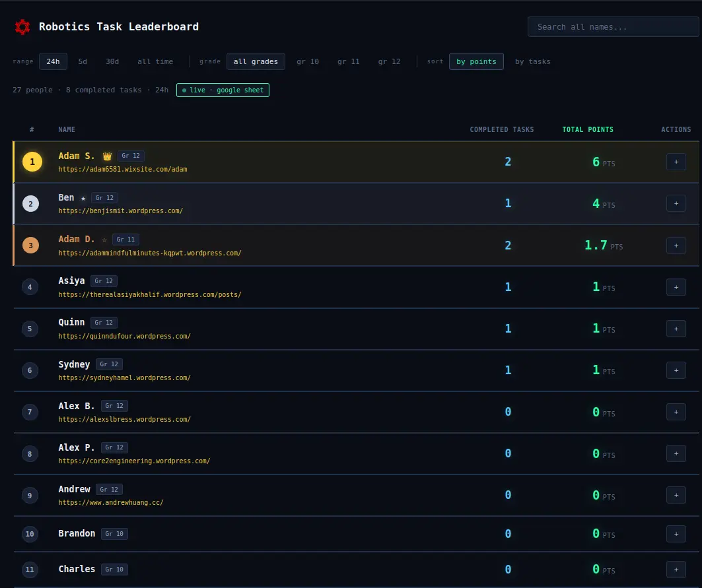Click the red gear logo icon
702x588 pixels.
[22, 27]
